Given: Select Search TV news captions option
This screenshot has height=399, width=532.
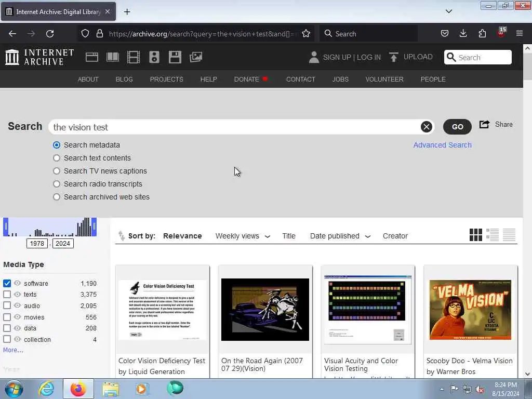Looking at the screenshot, I should pyautogui.click(x=57, y=171).
